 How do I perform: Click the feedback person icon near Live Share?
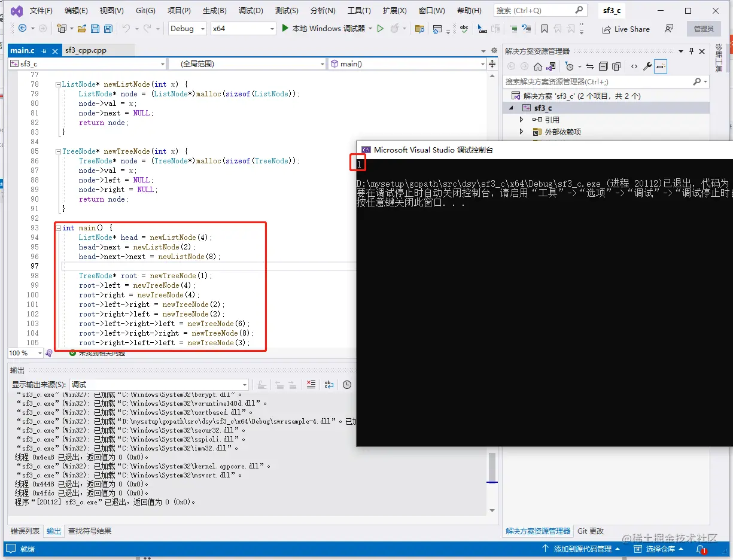pyautogui.click(x=669, y=29)
